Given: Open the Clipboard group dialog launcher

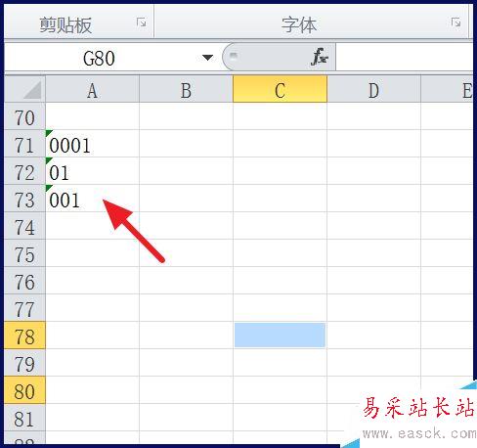Looking at the screenshot, I should (x=141, y=22).
